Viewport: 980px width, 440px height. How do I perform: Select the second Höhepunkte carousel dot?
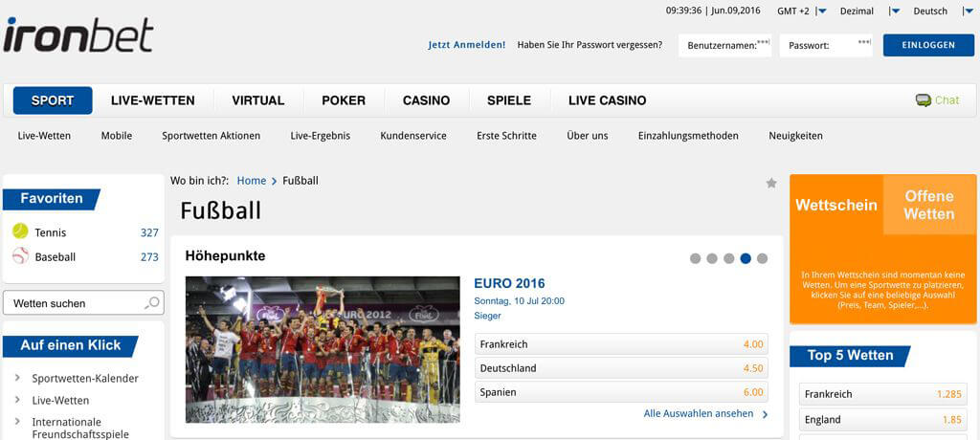(x=712, y=259)
